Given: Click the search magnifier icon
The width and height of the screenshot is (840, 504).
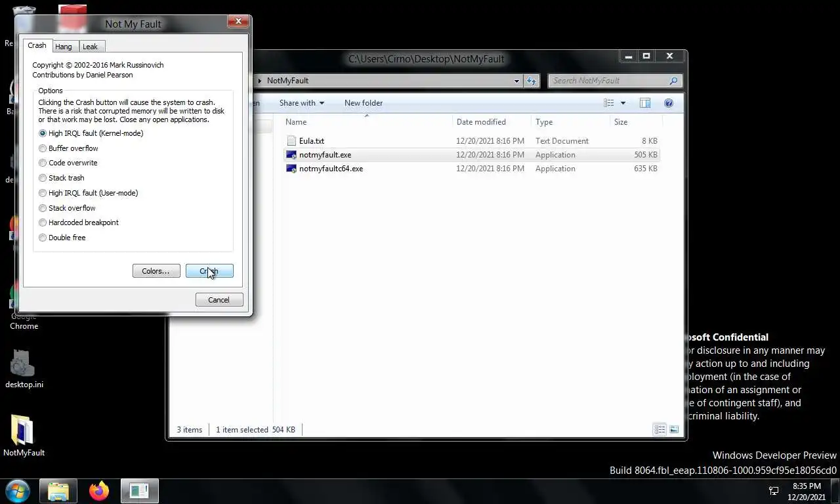Looking at the screenshot, I should tap(673, 81).
